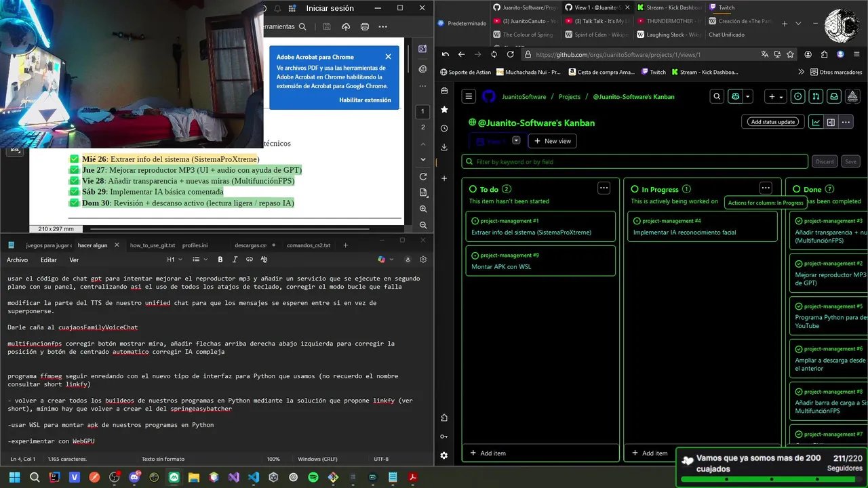Open GitHub Copilot chat icon
The width and height of the screenshot is (868, 488).
(735, 97)
